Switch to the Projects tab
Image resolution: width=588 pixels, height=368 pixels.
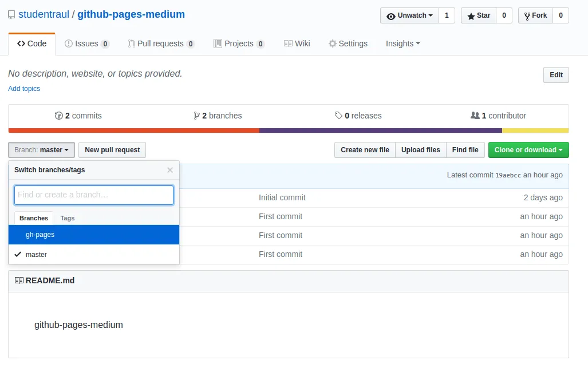(239, 43)
